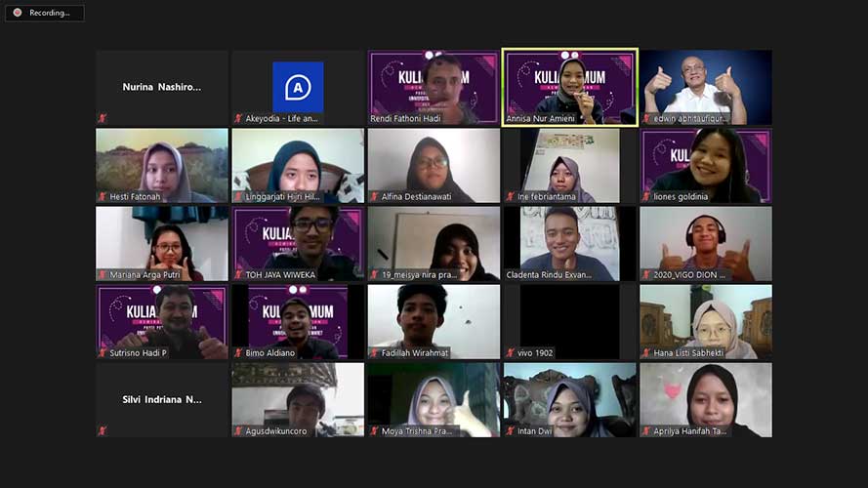868x488 pixels.
Task: Click the red Recording indicator dot
Action: (x=17, y=13)
